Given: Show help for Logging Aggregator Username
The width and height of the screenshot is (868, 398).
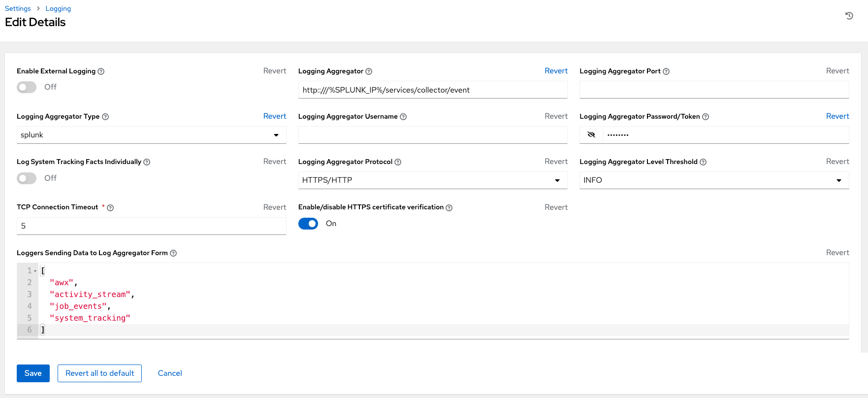Looking at the screenshot, I should tap(403, 117).
